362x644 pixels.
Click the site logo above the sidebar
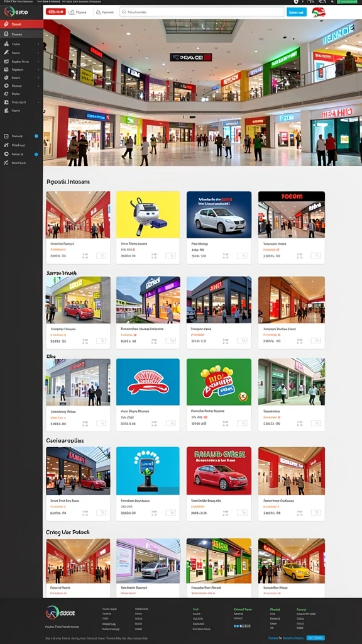click(15, 11)
